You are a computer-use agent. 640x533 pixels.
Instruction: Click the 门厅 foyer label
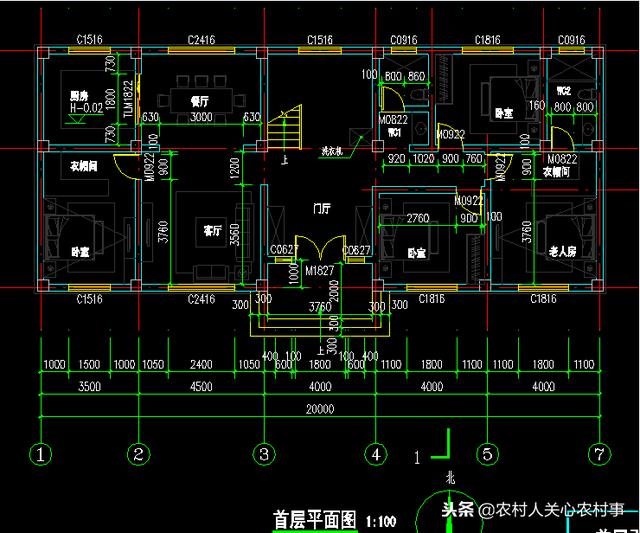322,209
